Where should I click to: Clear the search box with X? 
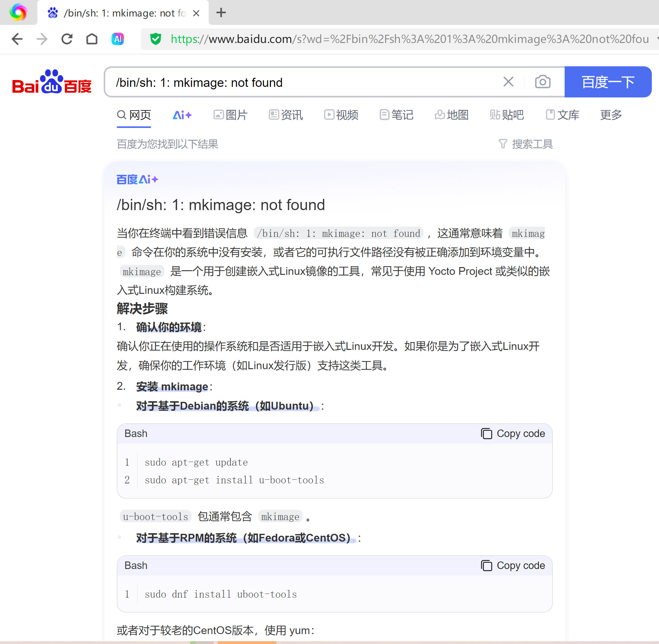click(508, 82)
